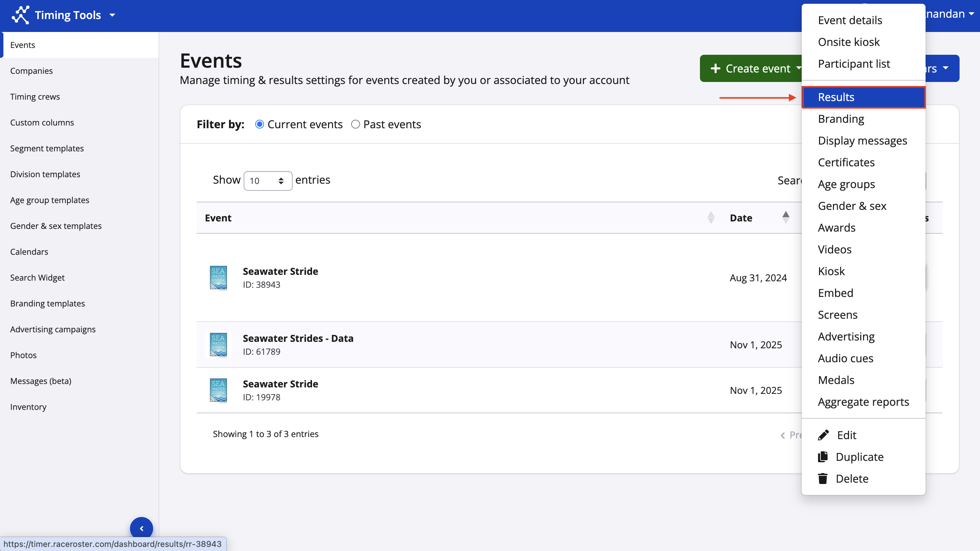This screenshot has width=980, height=551.
Task: Select the Current events radio button
Action: [259, 124]
